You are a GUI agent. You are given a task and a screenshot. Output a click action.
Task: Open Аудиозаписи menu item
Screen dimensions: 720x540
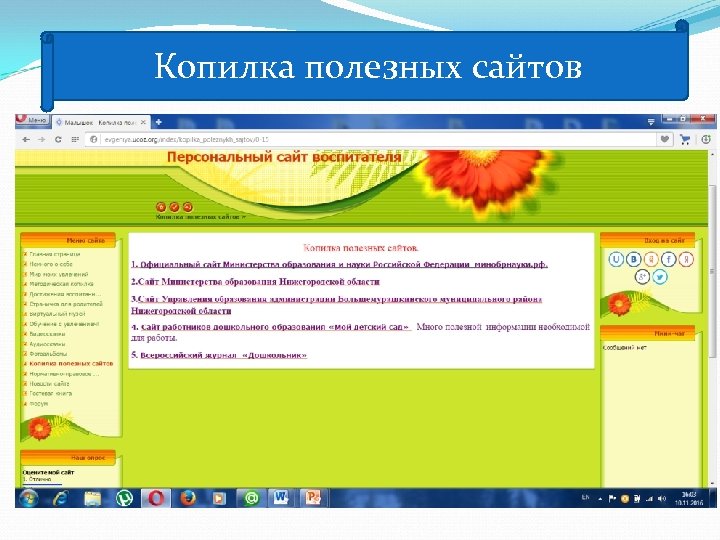coord(47,344)
